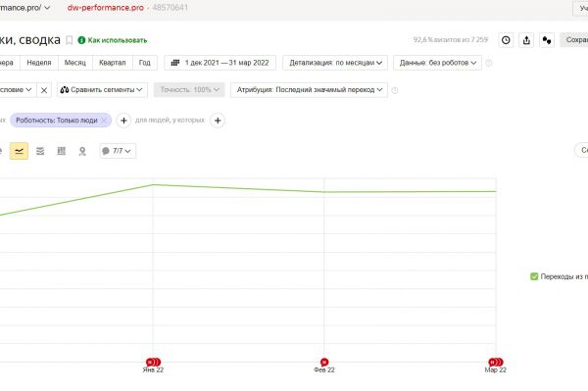This screenshot has height=391, width=588.
Task: Select the map view icon
Action: [x=82, y=151]
